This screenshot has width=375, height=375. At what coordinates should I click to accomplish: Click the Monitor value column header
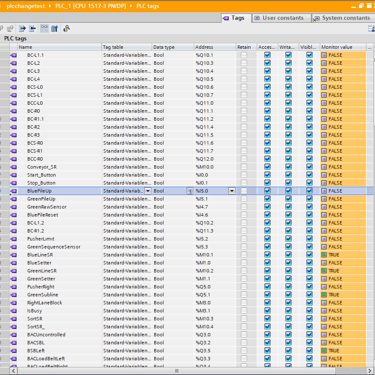tap(343, 47)
